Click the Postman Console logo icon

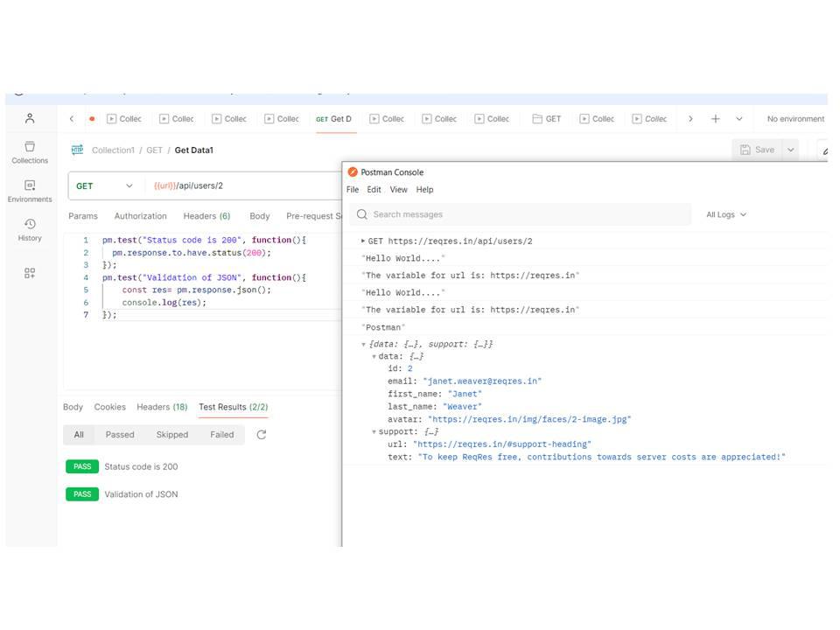pyautogui.click(x=353, y=172)
